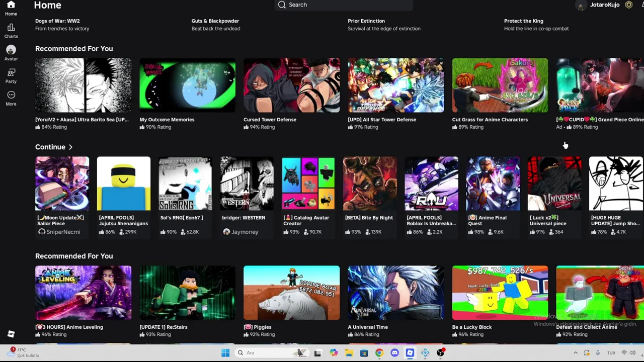This screenshot has height=362, width=644.
Task: Click the blue gear-like taskbar app icon
Action: click(x=425, y=353)
